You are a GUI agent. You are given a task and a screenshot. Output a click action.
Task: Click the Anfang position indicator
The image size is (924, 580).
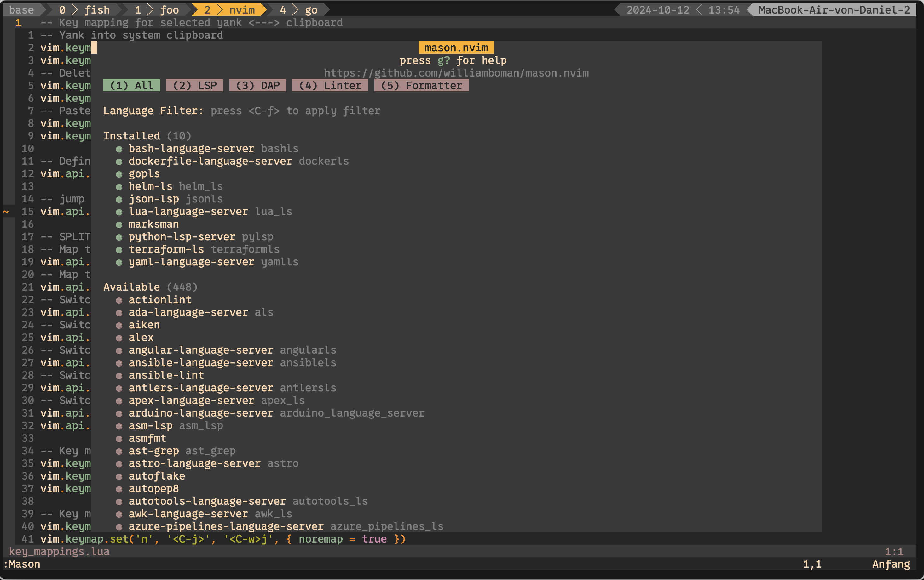pyautogui.click(x=891, y=564)
